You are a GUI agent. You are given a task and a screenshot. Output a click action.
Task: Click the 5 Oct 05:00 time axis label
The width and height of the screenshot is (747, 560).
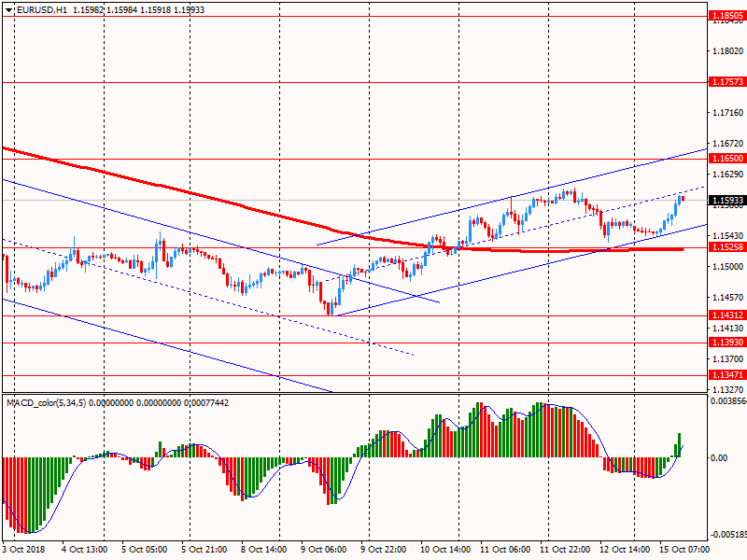point(145,549)
